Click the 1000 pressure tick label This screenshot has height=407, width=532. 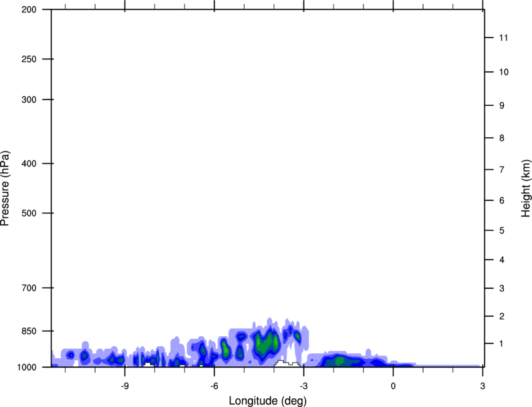pyautogui.click(x=27, y=368)
